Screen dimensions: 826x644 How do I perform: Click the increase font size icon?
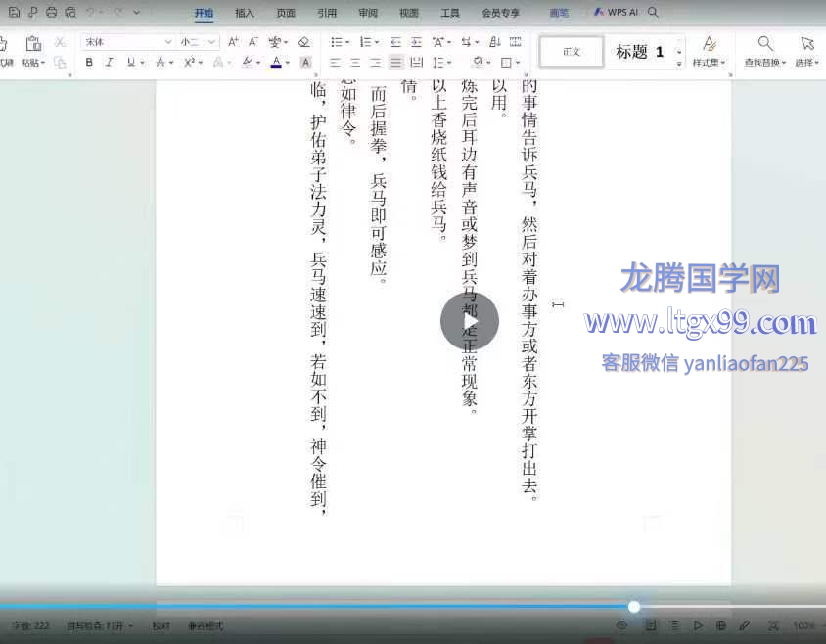coord(234,42)
